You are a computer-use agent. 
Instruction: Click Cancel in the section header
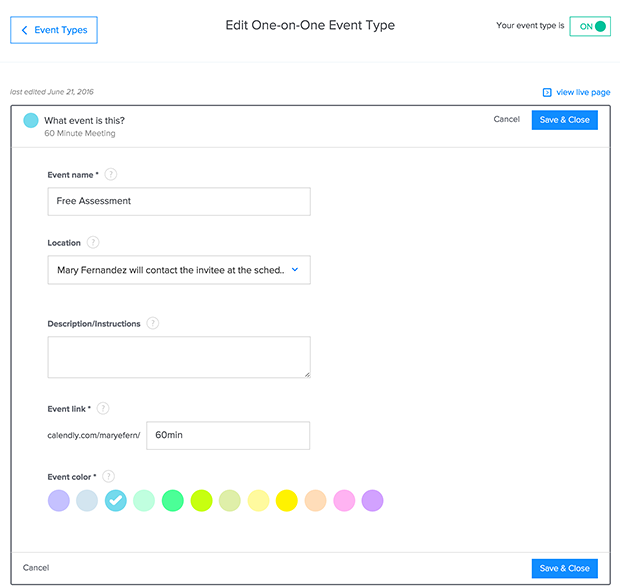point(507,119)
